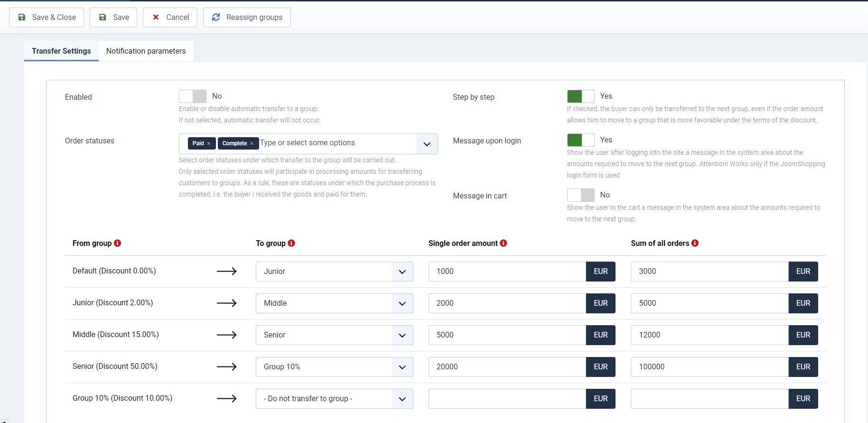Open the Junior target group dropdown
This screenshot has width=868, height=423.
pyautogui.click(x=334, y=272)
